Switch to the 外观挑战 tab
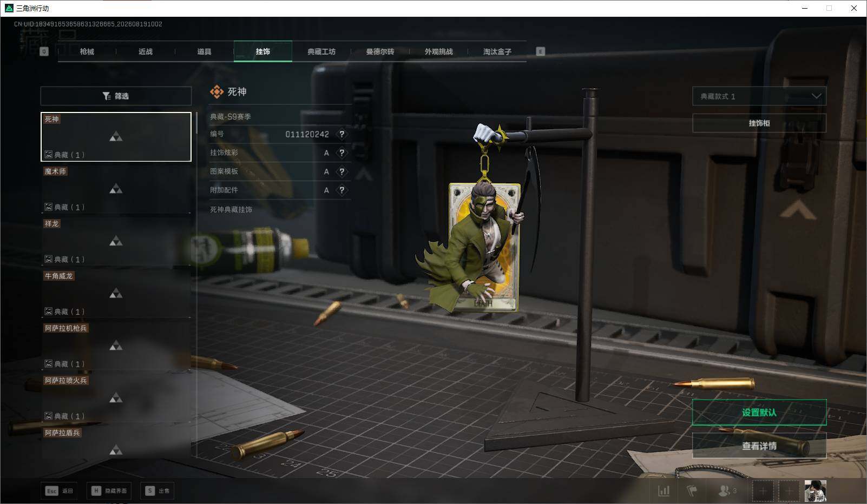 (439, 51)
